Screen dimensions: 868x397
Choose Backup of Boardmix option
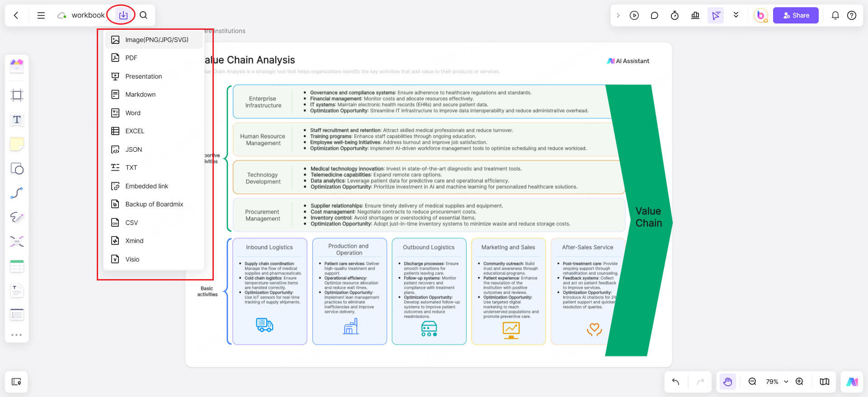point(154,204)
